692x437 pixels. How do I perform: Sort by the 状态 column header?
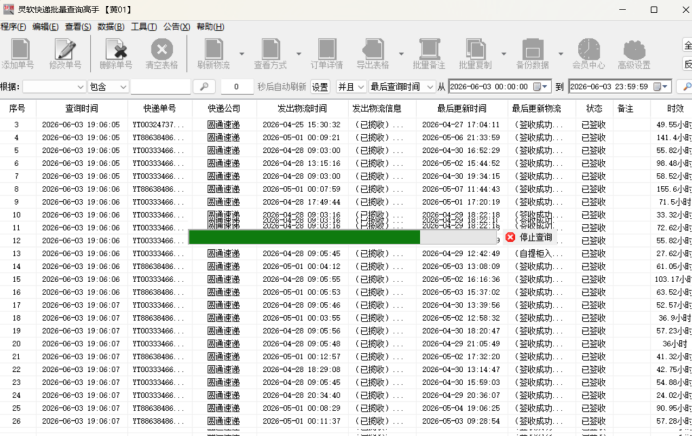point(594,109)
